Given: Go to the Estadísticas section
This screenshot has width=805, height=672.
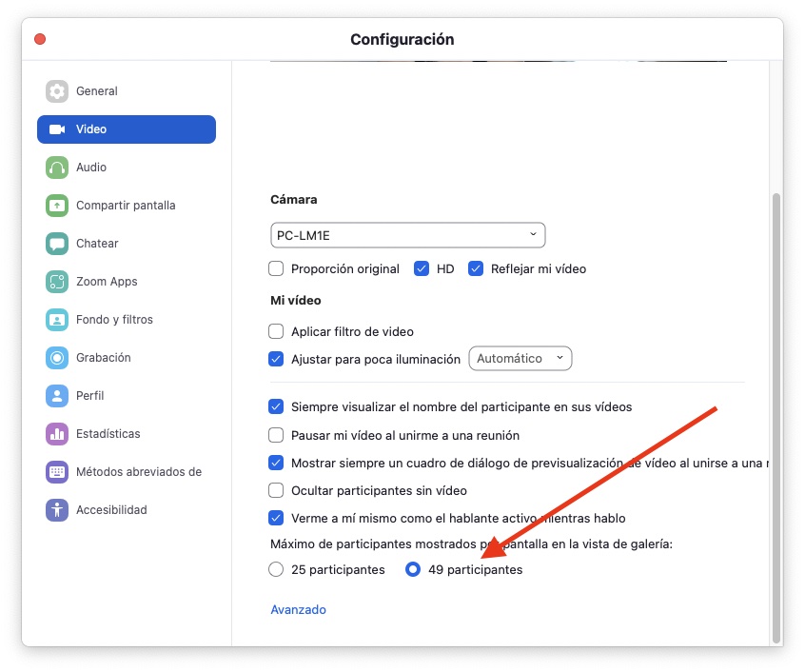Looking at the screenshot, I should (108, 434).
